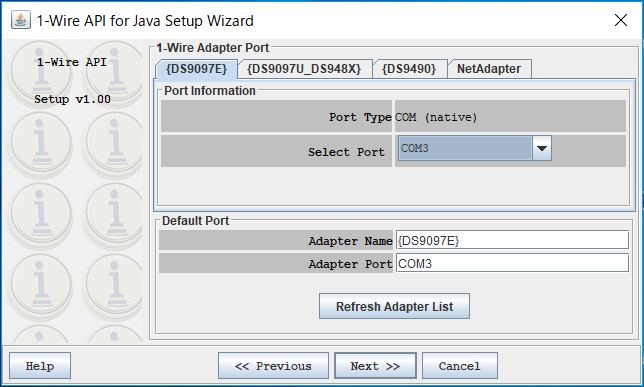Click the Java coffee cup icon in the title bar

tap(21, 20)
